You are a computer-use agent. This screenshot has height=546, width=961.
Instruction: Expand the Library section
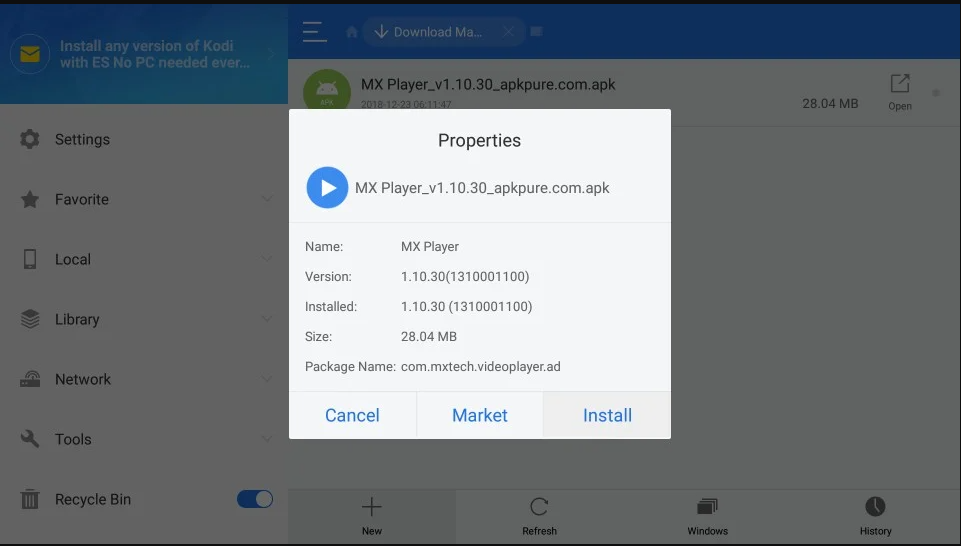point(266,319)
